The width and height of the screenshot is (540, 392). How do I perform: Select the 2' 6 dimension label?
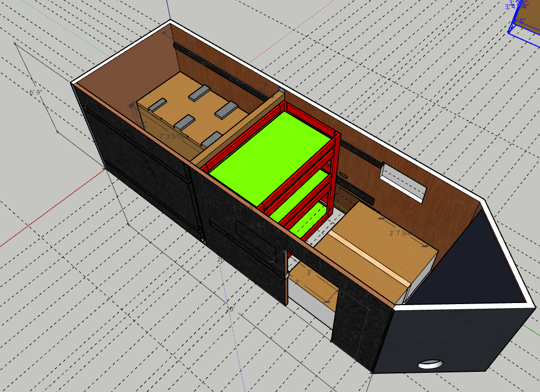255,225
